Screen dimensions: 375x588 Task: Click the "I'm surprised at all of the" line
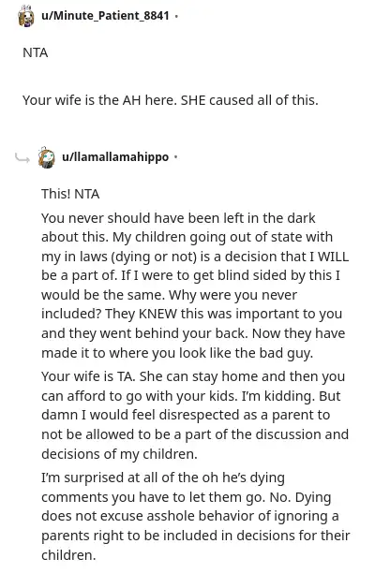(x=163, y=478)
